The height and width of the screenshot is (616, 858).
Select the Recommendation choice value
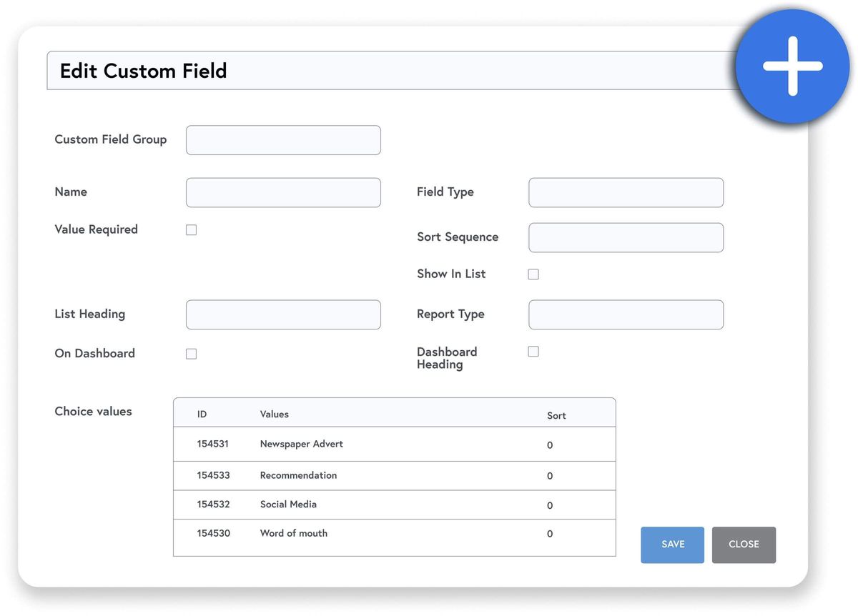[x=298, y=475]
